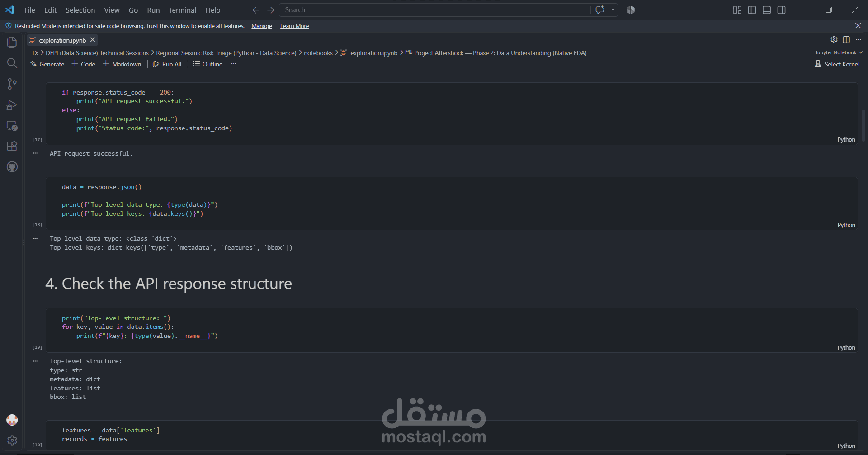Close the exploration.ipynb tab
868x455 pixels.
coord(93,40)
